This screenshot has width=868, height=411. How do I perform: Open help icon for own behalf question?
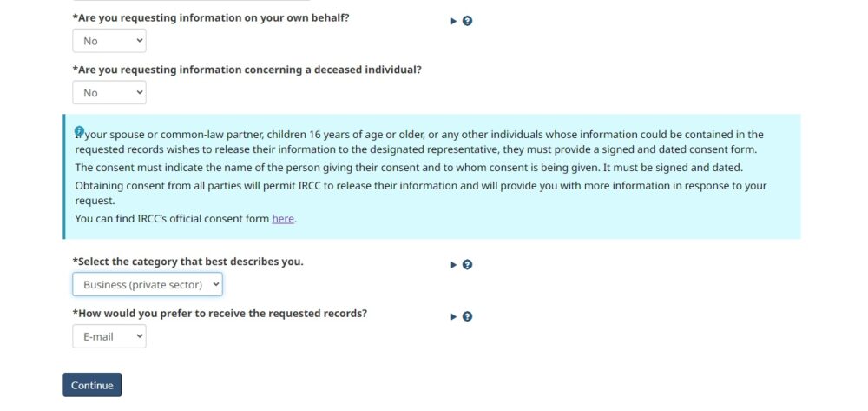tap(467, 21)
